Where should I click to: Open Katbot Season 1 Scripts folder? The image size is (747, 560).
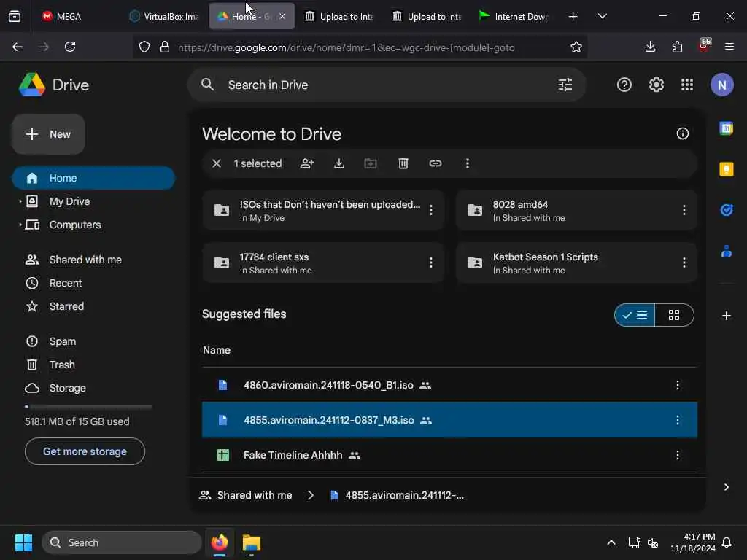[576, 262]
